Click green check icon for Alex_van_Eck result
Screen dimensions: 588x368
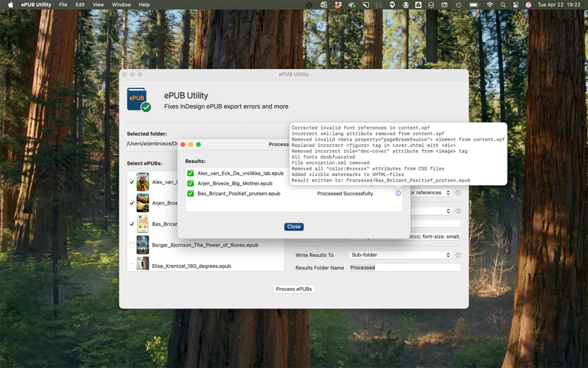[191, 173]
